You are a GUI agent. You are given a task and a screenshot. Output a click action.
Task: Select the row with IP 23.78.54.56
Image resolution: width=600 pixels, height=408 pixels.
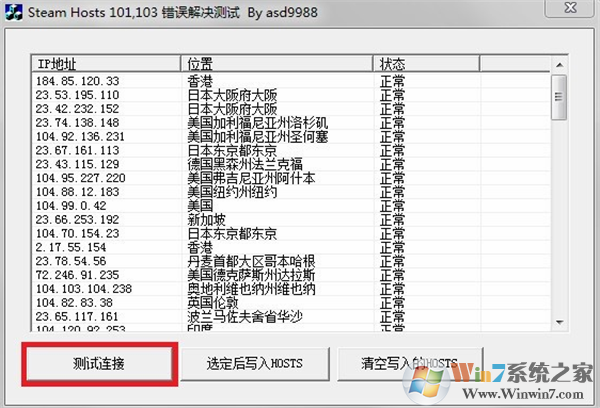coord(291,261)
